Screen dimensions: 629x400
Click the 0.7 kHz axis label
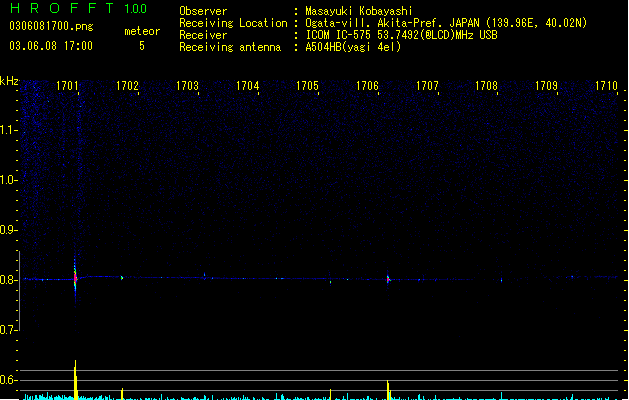[x=8, y=330]
